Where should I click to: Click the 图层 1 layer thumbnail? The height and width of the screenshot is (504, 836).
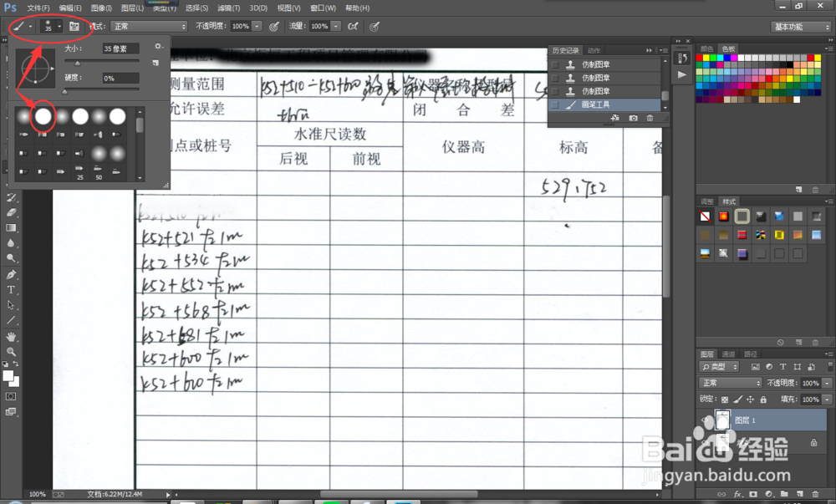pyautogui.click(x=722, y=420)
